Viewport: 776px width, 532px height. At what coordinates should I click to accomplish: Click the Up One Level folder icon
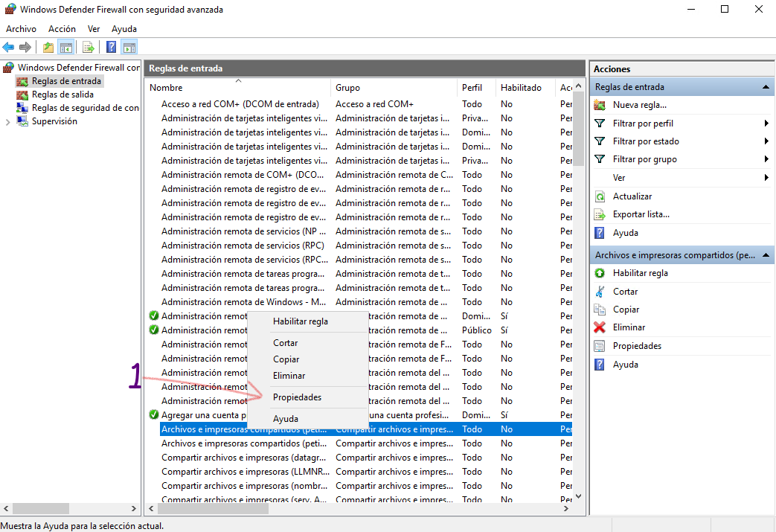(48, 48)
